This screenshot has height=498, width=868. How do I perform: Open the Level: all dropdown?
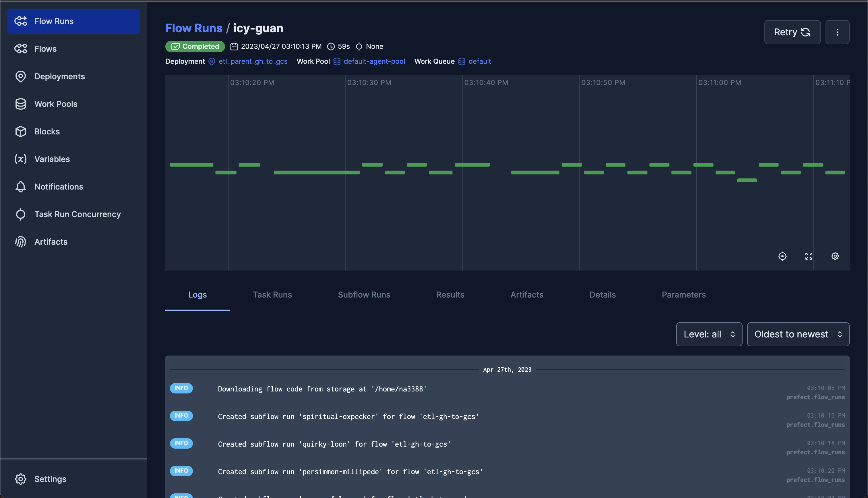[x=709, y=334]
